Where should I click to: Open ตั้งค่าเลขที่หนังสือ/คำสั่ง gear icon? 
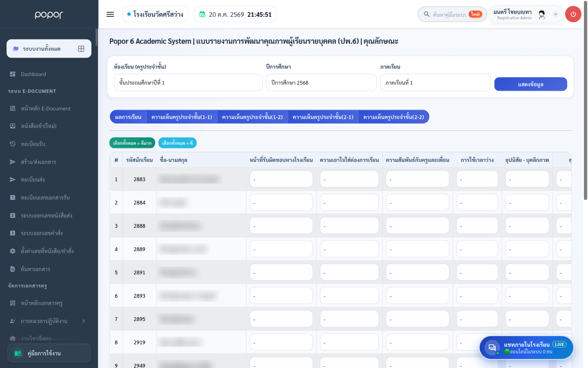point(13,251)
